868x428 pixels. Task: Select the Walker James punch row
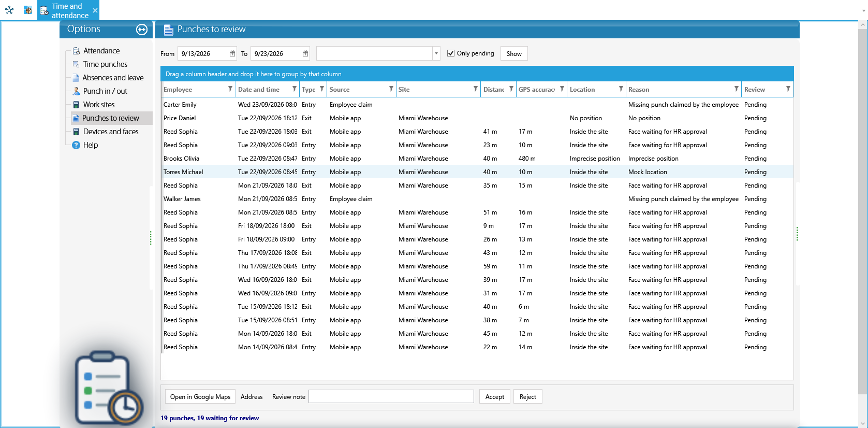click(477, 199)
